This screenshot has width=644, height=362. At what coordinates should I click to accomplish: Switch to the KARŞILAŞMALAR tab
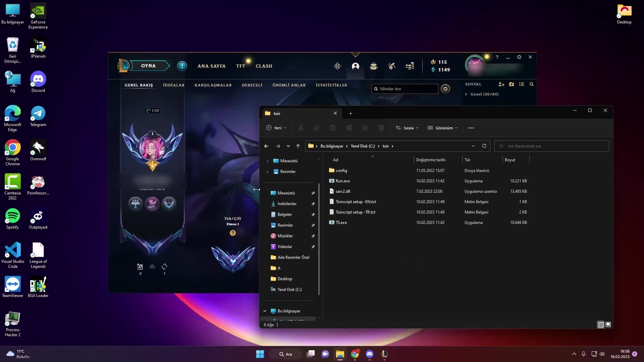click(213, 85)
